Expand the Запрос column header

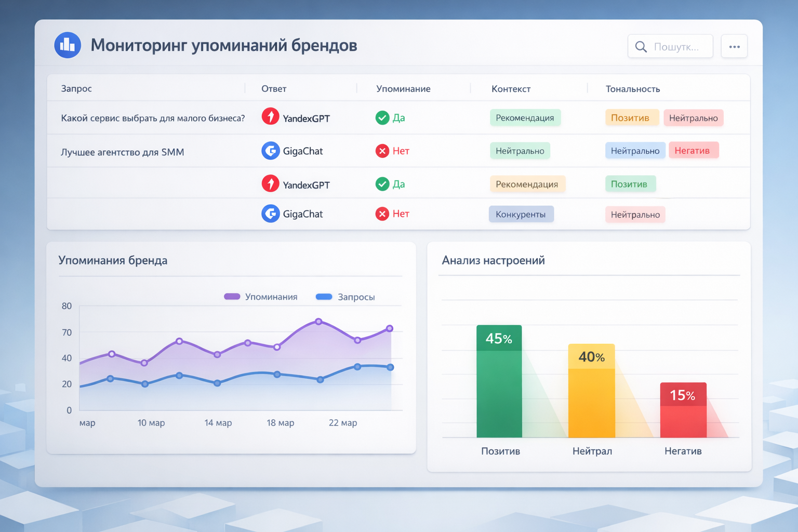(x=76, y=88)
